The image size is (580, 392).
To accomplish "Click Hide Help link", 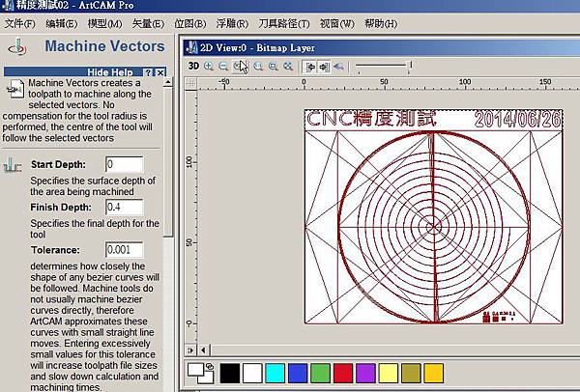I will [110, 72].
